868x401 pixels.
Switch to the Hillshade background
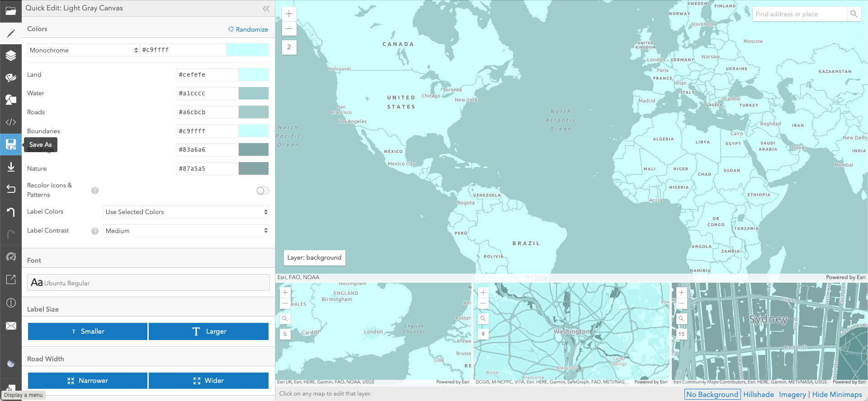[x=759, y=394]
